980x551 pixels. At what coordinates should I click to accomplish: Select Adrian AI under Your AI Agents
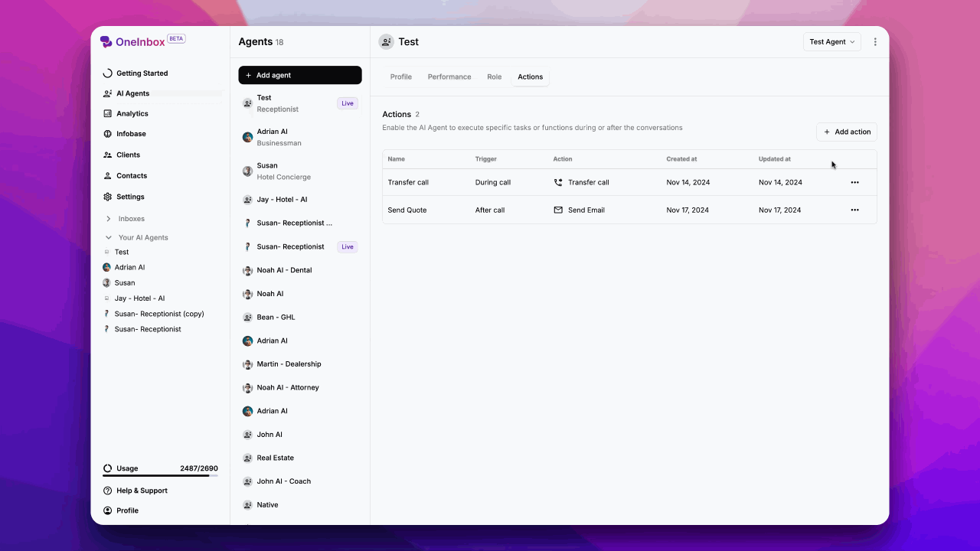coord(129,267)
